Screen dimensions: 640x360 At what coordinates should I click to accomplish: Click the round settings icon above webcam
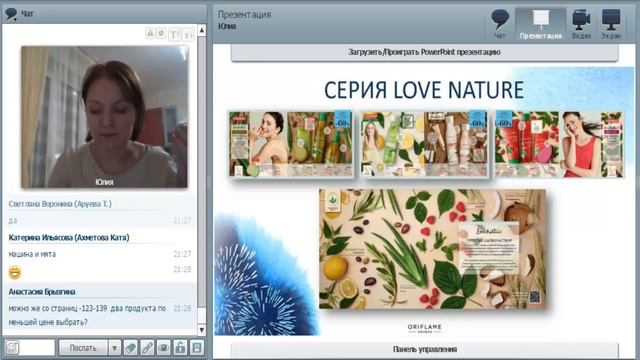(162, 33)
